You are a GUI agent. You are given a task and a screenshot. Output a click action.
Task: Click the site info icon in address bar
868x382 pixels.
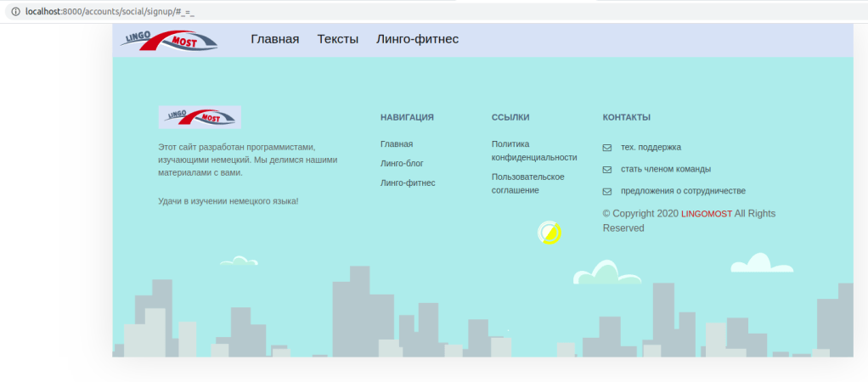click(x=14, y=11)
